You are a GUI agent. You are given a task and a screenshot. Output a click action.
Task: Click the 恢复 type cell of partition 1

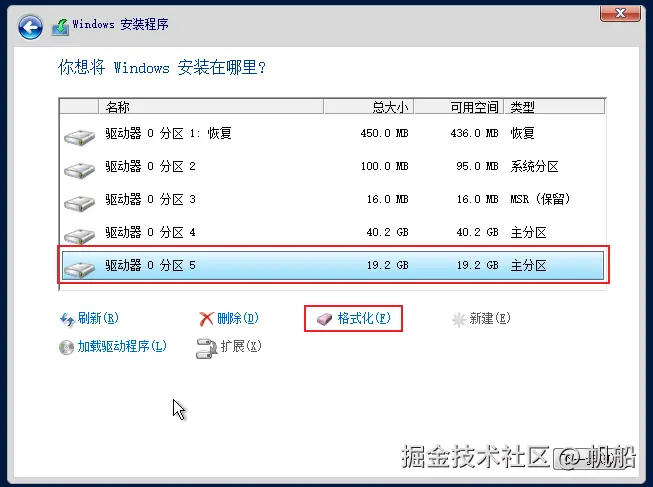pos(522,133)
